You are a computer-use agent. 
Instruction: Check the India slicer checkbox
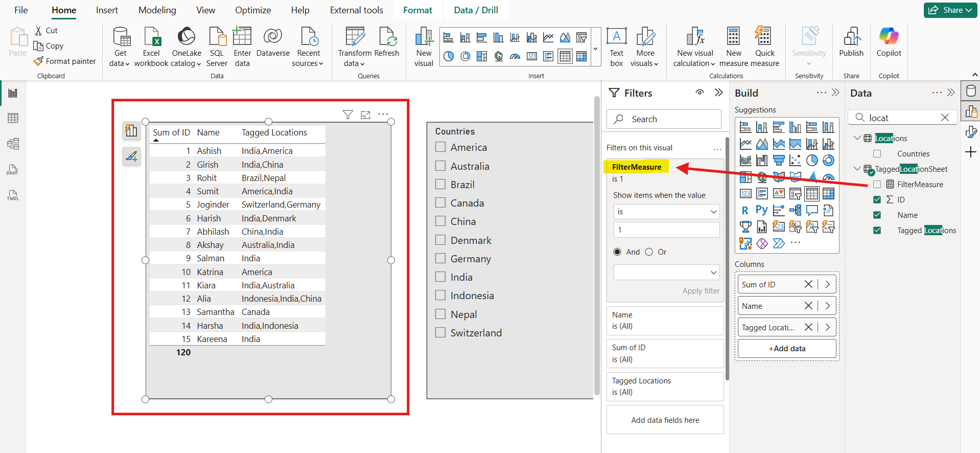pyautogui.click(x=440, y=277)
